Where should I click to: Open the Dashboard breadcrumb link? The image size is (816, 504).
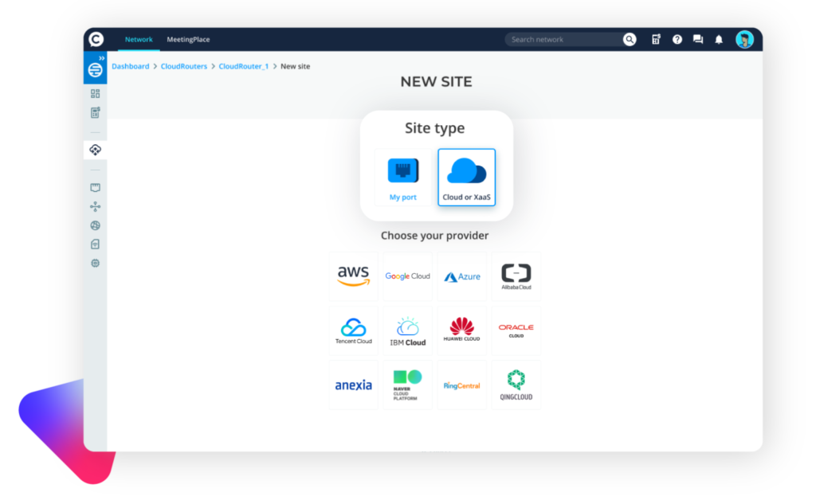pos(130,66)
